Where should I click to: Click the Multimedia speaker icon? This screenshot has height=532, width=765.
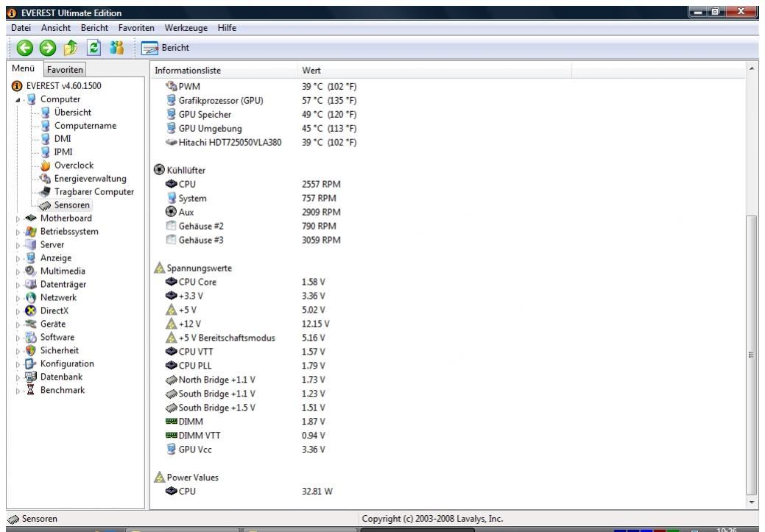tap(31, 271)
